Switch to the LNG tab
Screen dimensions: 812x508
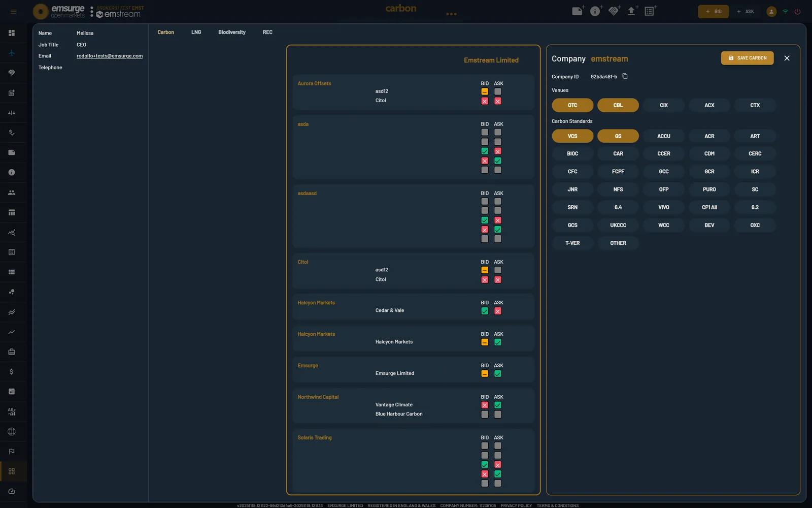[x=196, y=32]
